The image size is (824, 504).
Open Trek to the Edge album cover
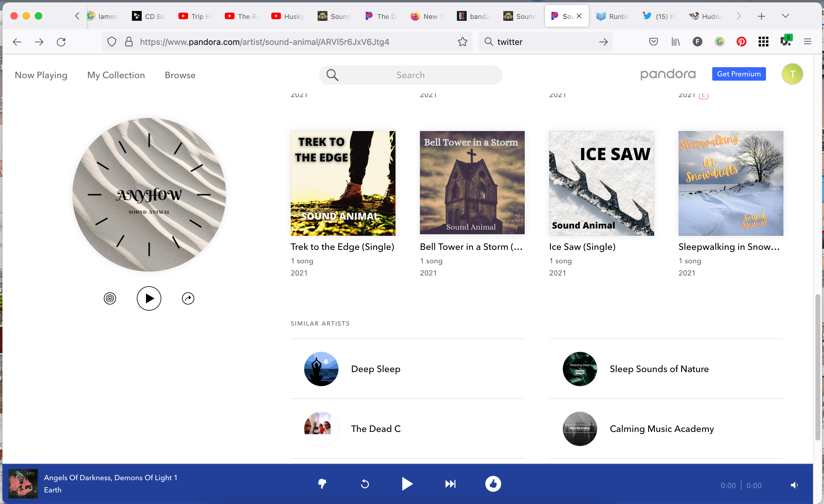pyautogui.click(x=343, y=183)
